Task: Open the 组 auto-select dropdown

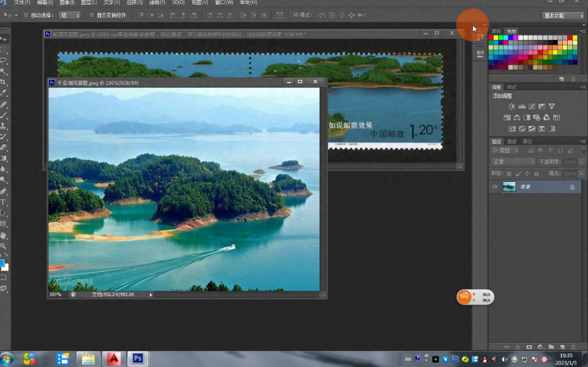Action: click(x=70, y=15)
